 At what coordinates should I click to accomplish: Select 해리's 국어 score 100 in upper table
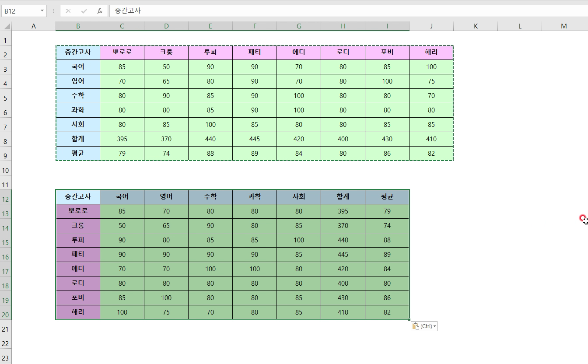pos(431,67)
